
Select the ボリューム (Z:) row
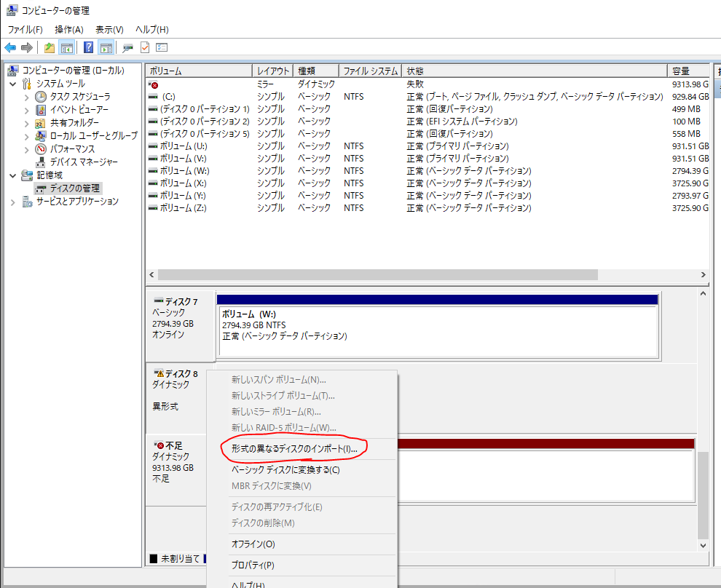tap(428, 208)
